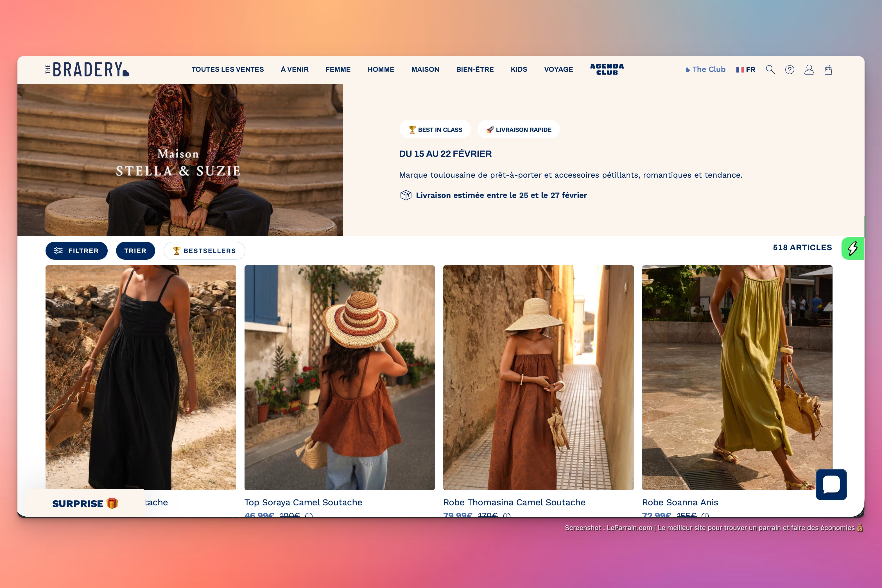Open the À venir menu item
The height and width of the screenshot is (588, 882).
(x=295, y=70)
